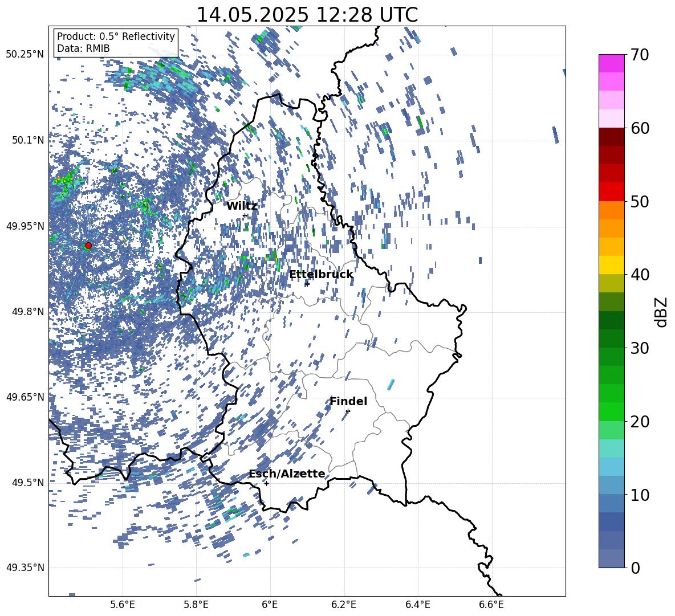The image size is (675, 616).
Task: Click the longitude label '5.6°E'
Action: pos(122,605)
